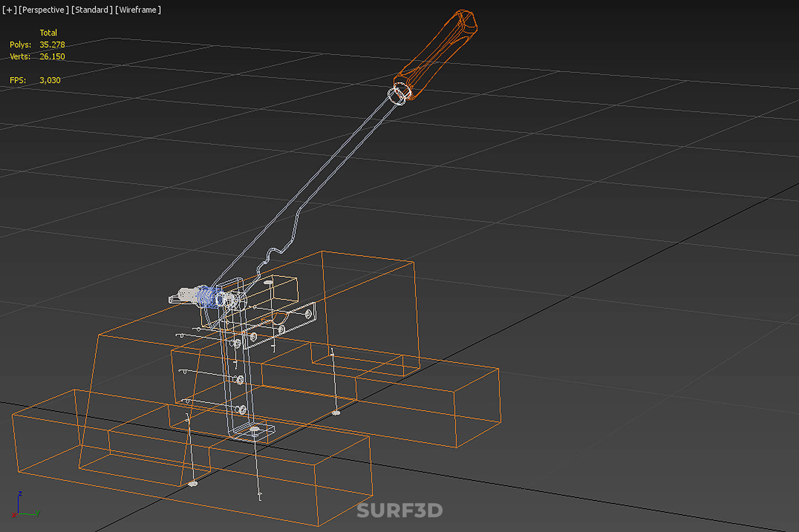Click the XYZ axis tripod gizmo
Viewport: 799px width, 532px height.
click(26, 505)
